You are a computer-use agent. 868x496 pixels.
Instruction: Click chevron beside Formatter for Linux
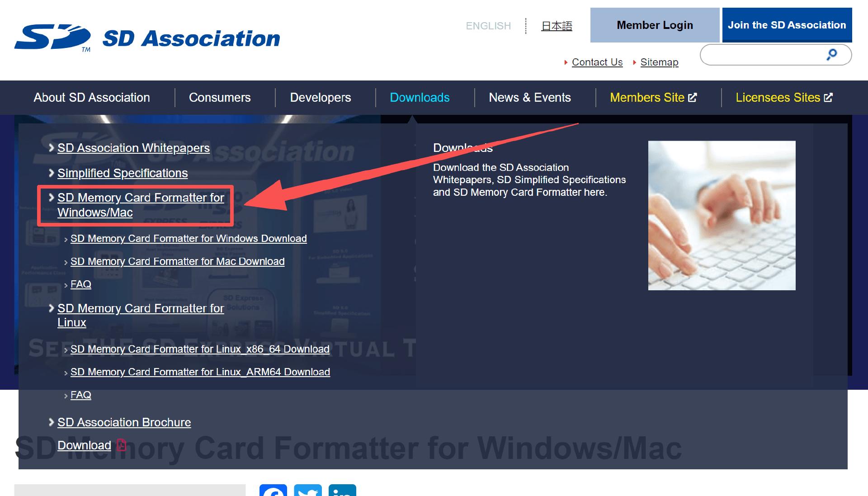click(x=51, y=308)
